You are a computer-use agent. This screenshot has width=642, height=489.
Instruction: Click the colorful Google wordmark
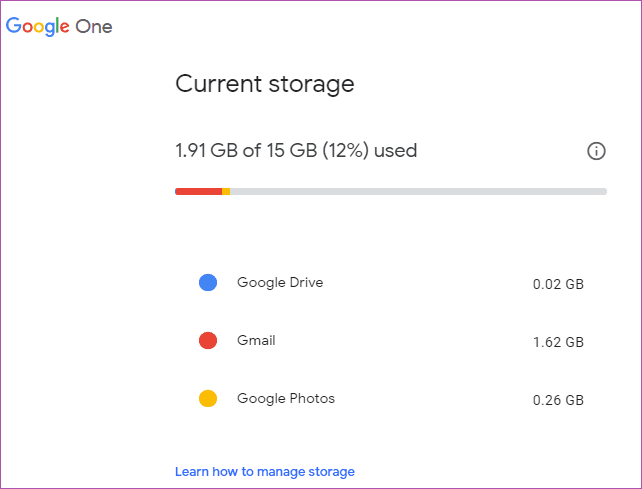click(38, 27)
